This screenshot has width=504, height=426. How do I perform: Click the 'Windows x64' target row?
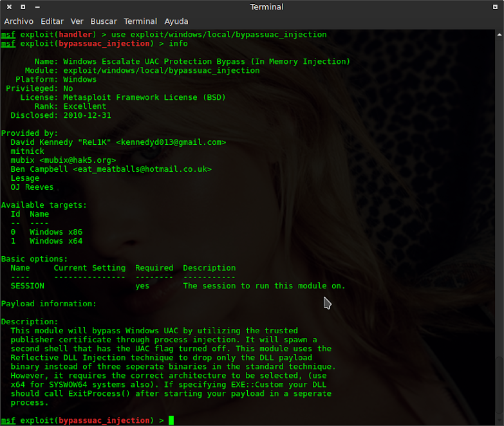click(x=46, y=241)
